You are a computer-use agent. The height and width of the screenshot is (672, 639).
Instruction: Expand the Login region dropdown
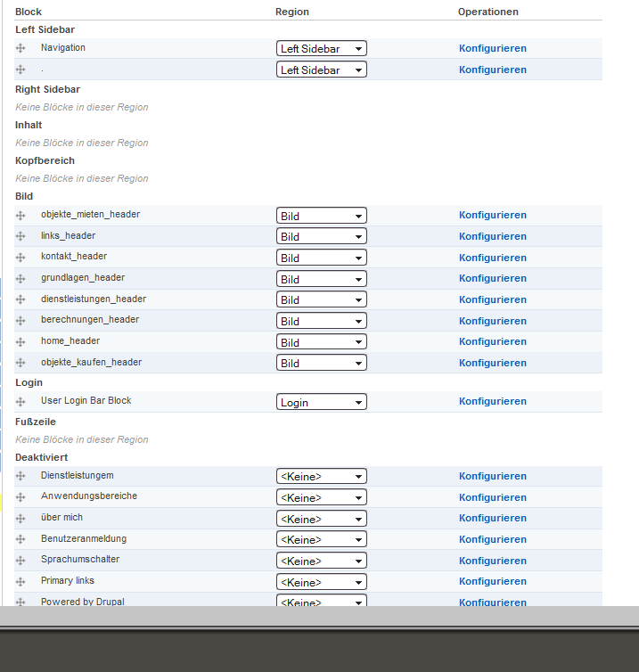321,403
